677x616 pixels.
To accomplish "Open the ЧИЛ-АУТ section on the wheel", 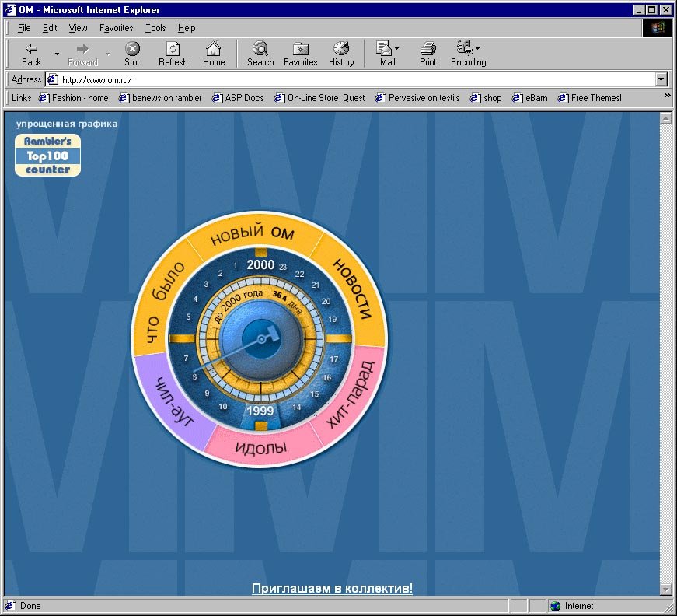I will [175, 402].
